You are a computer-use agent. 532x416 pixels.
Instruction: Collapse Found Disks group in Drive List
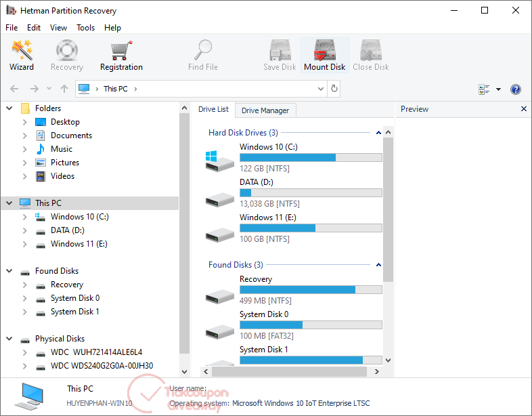pos(378,265)
